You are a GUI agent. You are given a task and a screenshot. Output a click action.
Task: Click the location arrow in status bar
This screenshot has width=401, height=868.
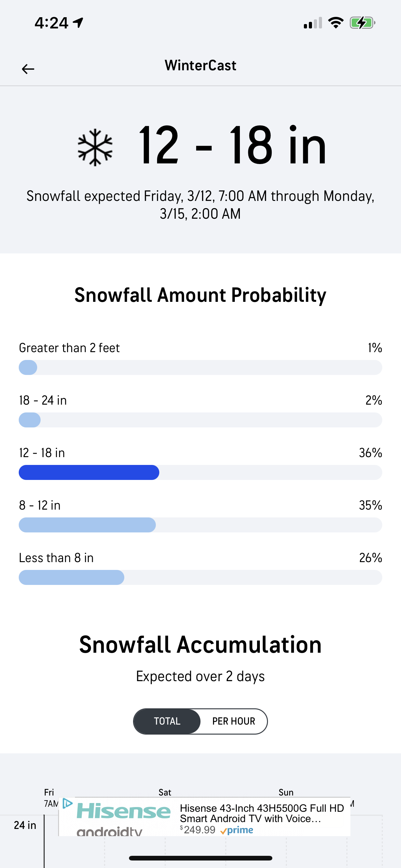point(78,22)
